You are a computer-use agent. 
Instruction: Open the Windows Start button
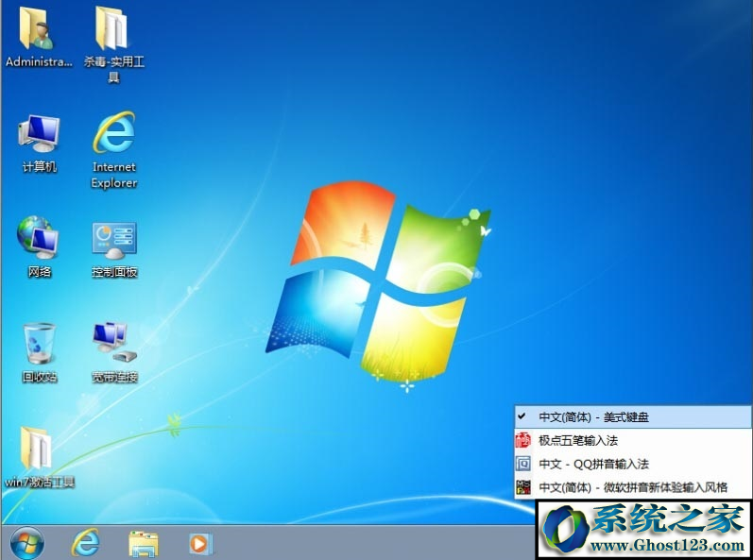click(x=27, y=544)
